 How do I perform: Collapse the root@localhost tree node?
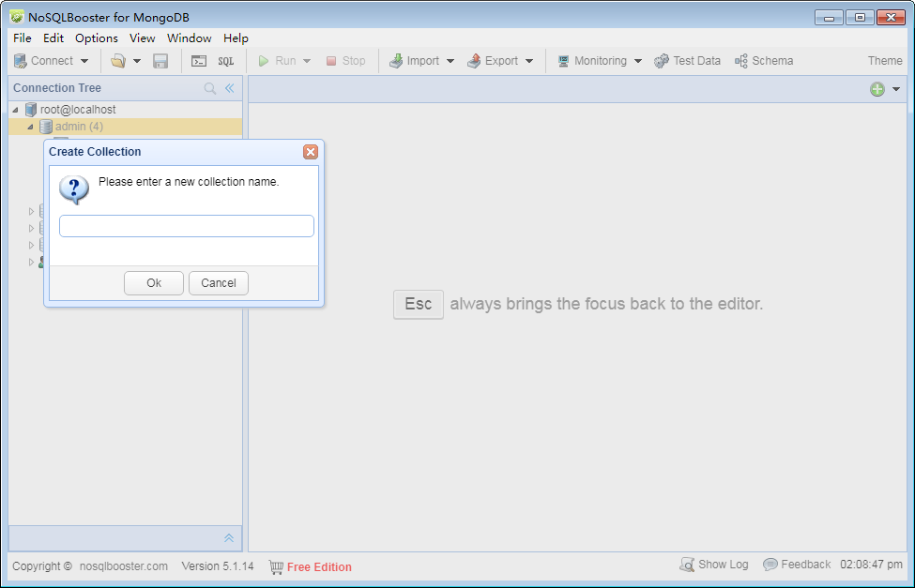pos(13,109)
